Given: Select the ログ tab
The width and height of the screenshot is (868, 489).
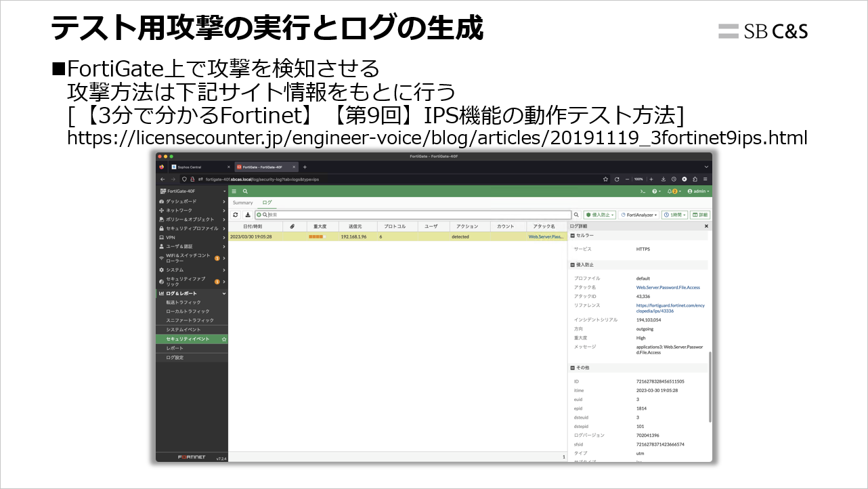Looking at the screenshot, I should click(x=267, y=203).
